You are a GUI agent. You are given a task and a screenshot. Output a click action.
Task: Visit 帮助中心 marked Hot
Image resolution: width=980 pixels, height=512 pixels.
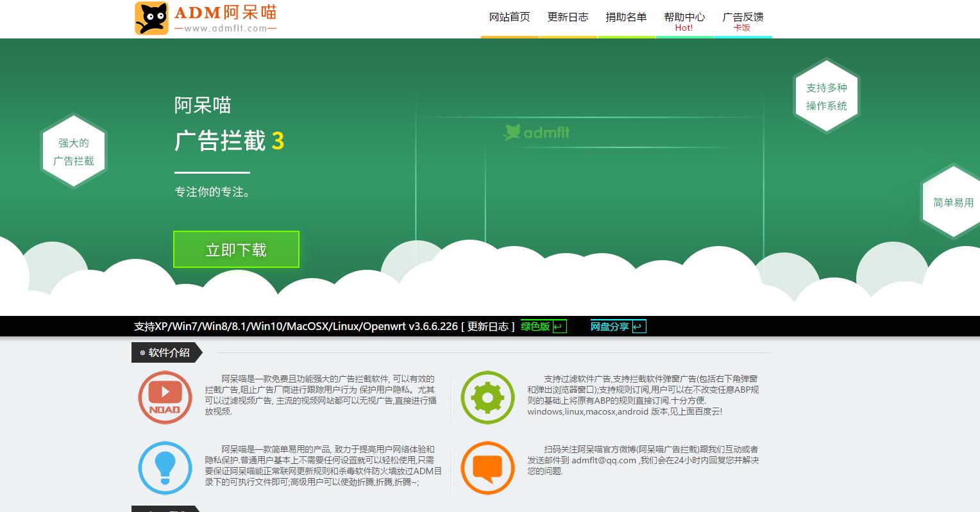point(684,17)
